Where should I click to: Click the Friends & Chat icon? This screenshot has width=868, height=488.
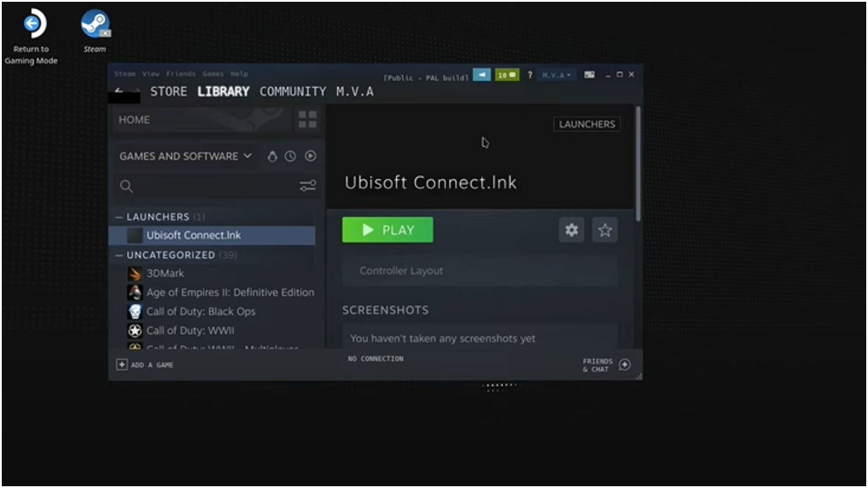click(x=624, y=365)
